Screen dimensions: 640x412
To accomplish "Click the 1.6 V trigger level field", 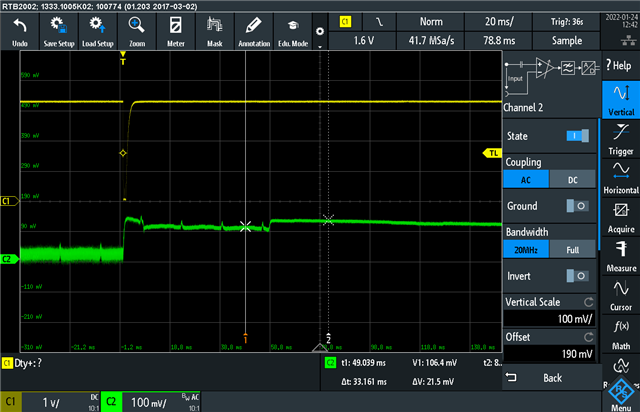I will point(363,40).
